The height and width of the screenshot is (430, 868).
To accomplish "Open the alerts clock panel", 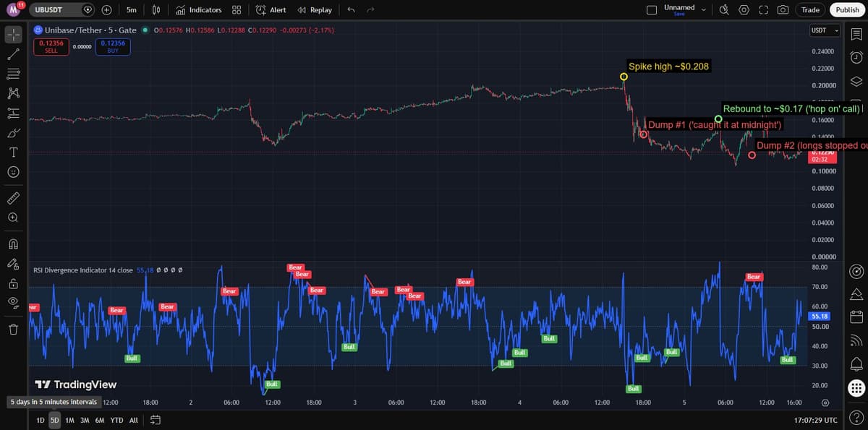I will click(x=856, y=57).
